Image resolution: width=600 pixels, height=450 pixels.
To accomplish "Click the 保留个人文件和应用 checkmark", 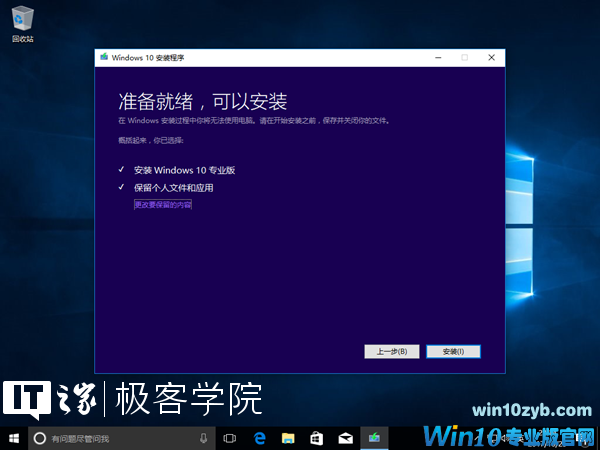I will pos(120,187).
